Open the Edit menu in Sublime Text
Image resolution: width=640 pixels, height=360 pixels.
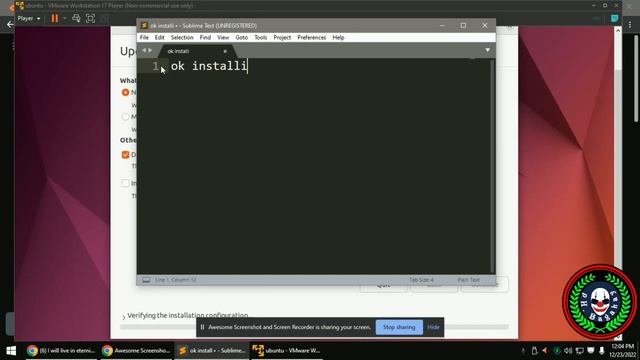(159, 38)
